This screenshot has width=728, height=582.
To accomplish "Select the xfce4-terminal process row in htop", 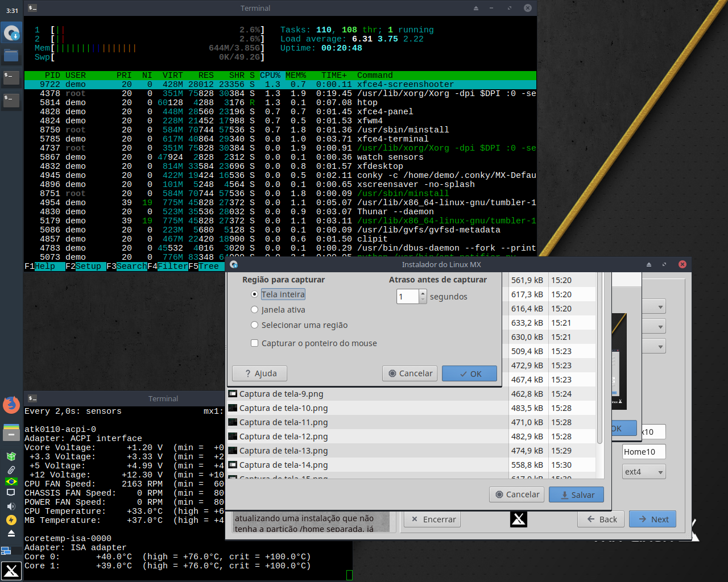I will [280, 139].
